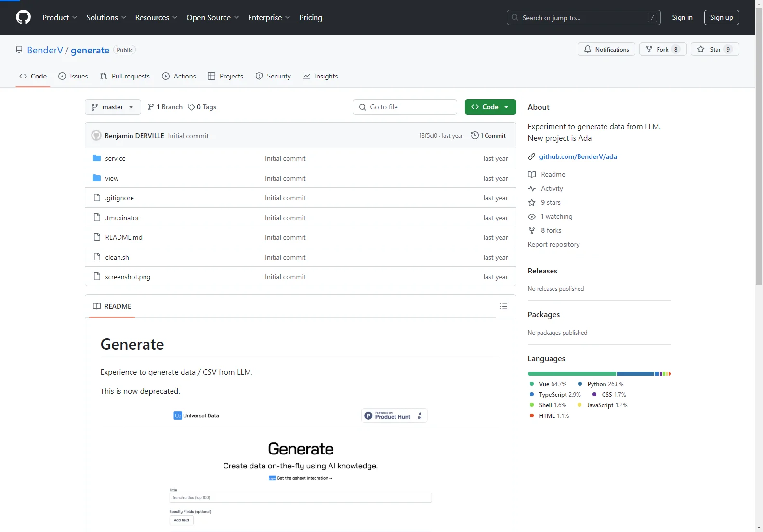Open the Projects tab
763x532 pixels.
pos(225,76)
